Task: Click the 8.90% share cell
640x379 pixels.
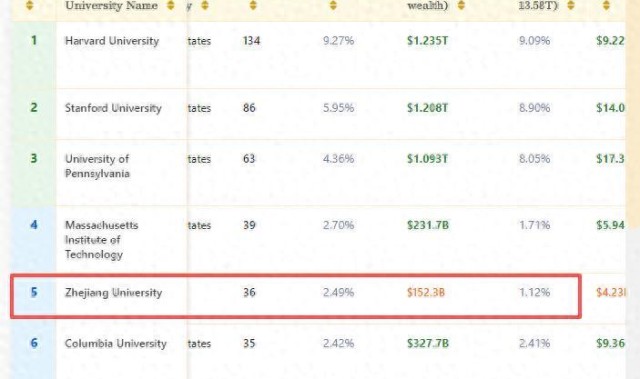Action: point(534,108)
